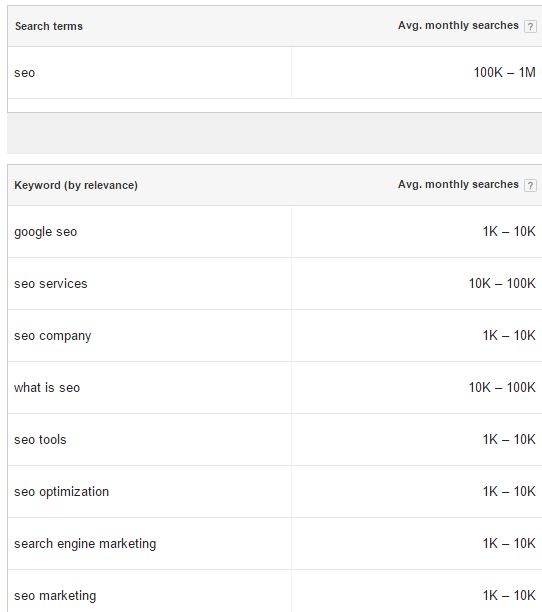The height and width of the screenshot is (612, 542).
Task: Select the 'seo company' keyword
Action: pyautogui.click(x=53, y=336)
